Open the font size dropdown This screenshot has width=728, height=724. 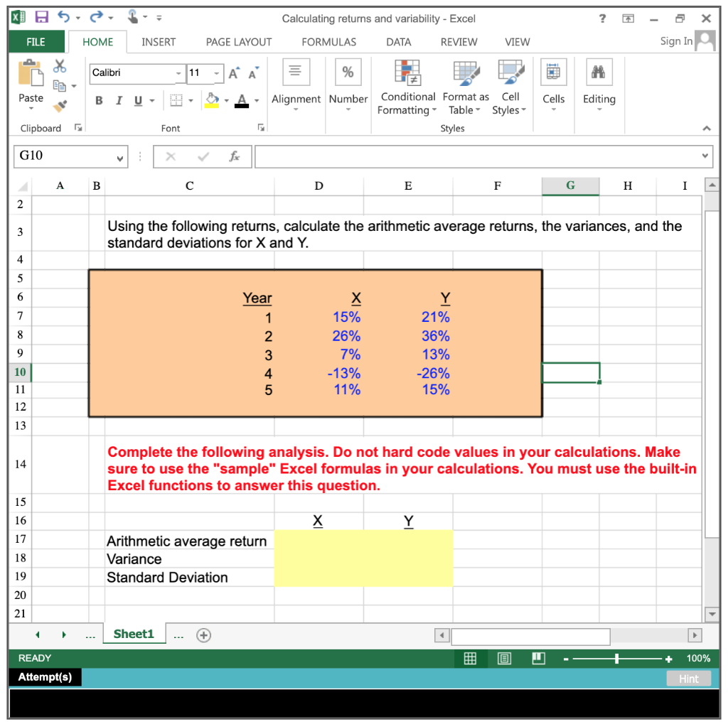point(216,74)
